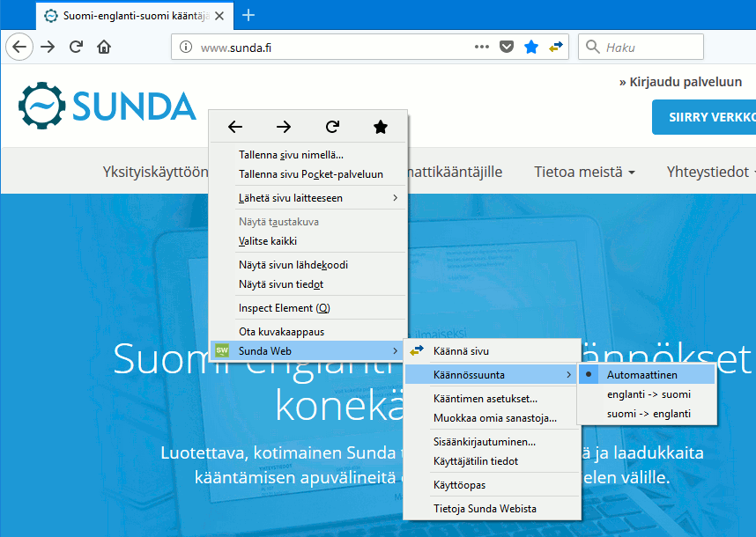This screenshot has width=756, height=537.
Task: Select suomi -> englanti direction
Action: 647,413
